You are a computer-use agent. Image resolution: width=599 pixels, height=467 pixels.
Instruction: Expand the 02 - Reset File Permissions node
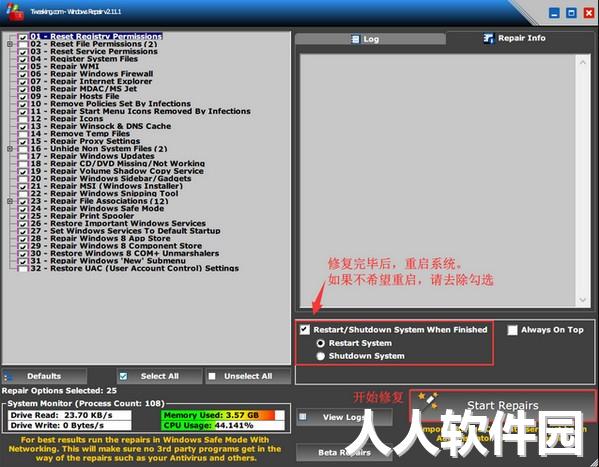tap(10, 44)
